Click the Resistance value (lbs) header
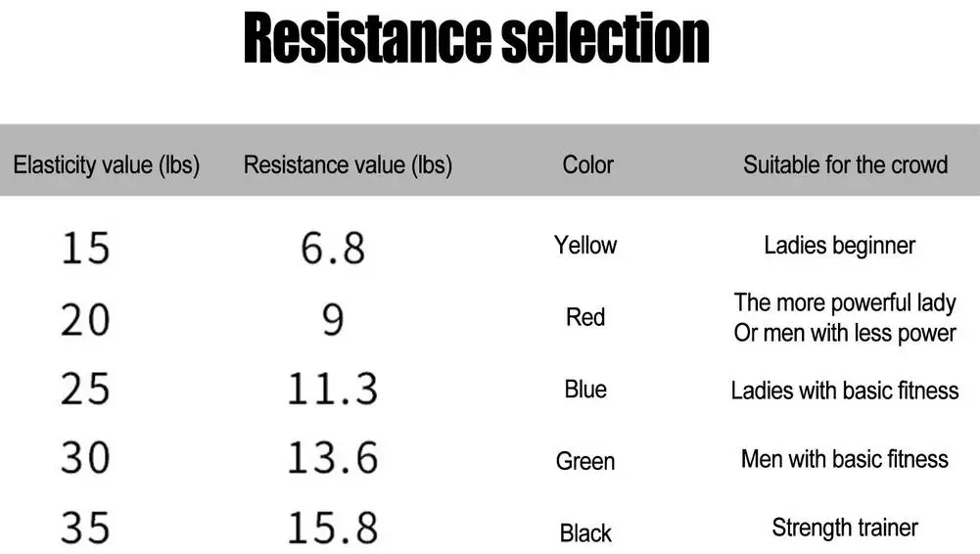980x554 pixels. [x=348, y=164]
